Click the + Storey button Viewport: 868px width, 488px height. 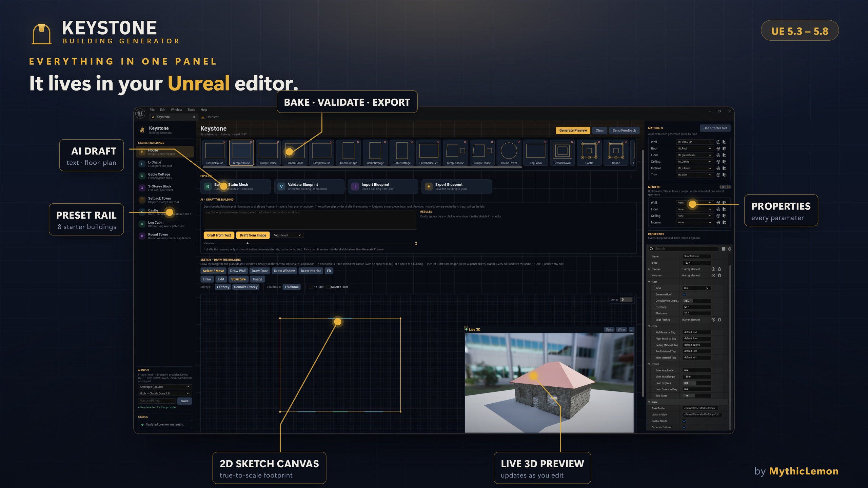[x=223, y=287]
